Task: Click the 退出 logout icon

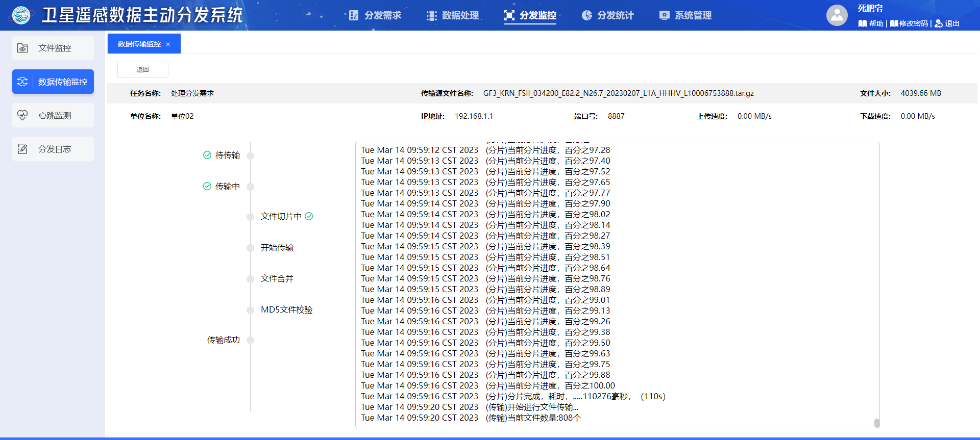Action: pyautogui.click(x=938, y=23)
